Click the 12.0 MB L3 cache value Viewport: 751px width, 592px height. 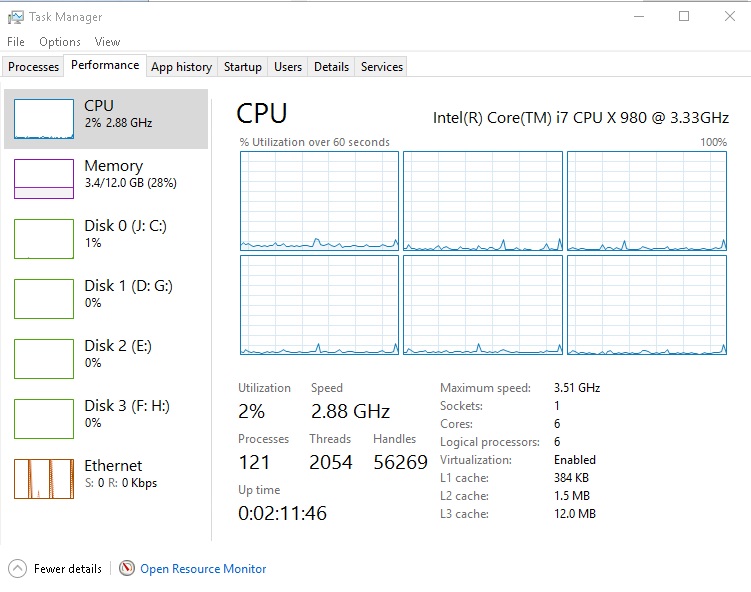[575, 514]
